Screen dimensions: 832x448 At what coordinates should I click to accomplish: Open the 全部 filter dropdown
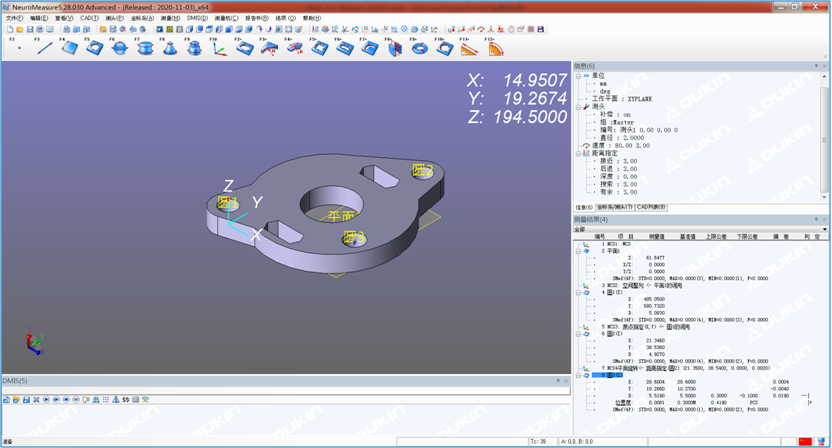pyautogui.click(x=824, y=229)
